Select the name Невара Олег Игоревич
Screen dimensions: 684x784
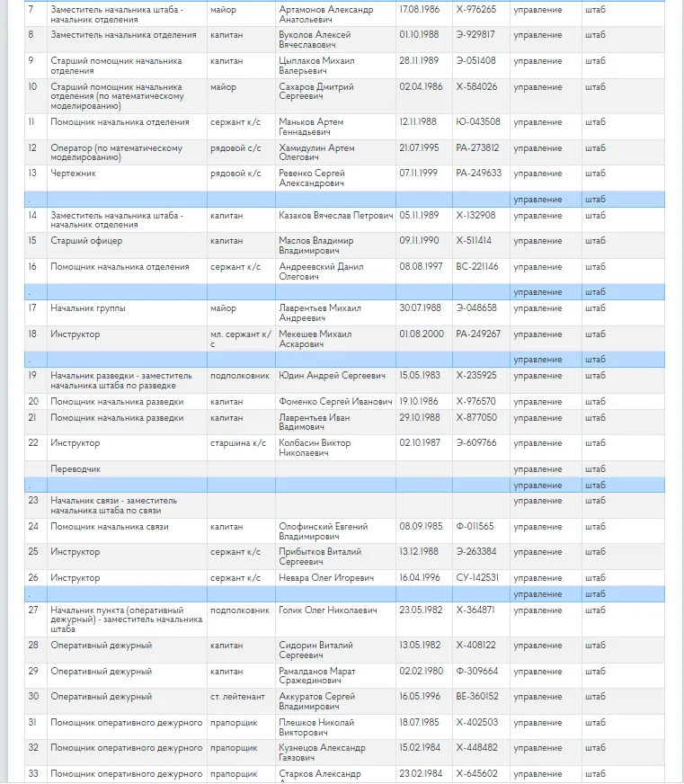[x=326, y=578]
